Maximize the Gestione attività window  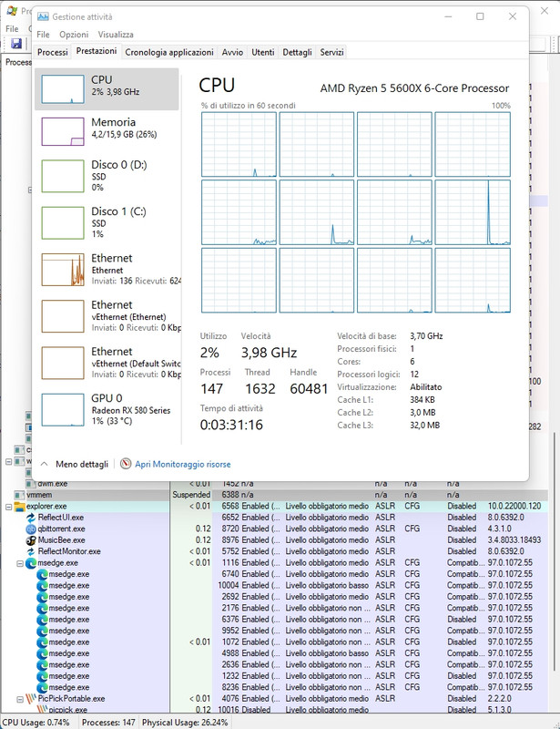coord(480,16)
